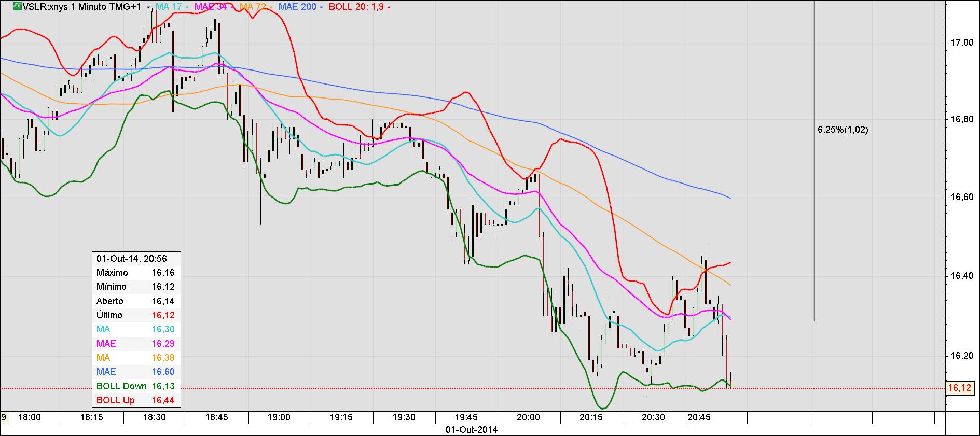Select the 01-Out-2014 date label
The image size is (980, 436).
[471, 430]
